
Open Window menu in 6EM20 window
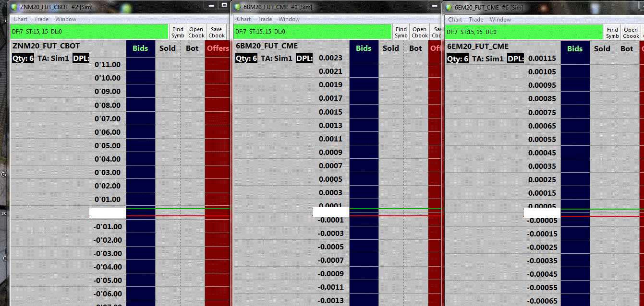(x=500, y=20)
